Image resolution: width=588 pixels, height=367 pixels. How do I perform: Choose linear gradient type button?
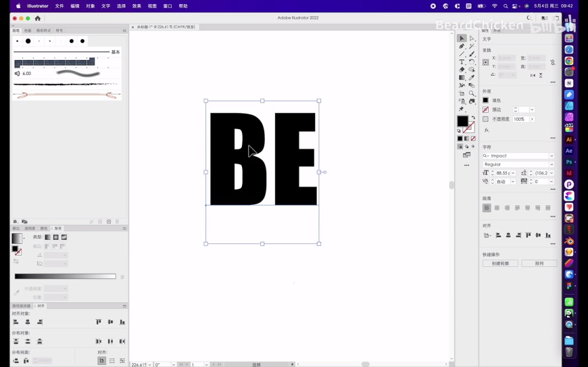(47, 237)
